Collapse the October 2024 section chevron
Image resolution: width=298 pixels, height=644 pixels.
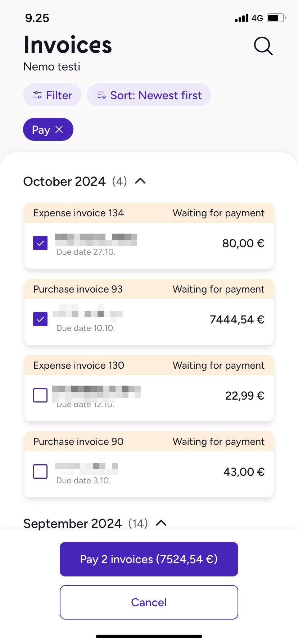pos(140,181)
